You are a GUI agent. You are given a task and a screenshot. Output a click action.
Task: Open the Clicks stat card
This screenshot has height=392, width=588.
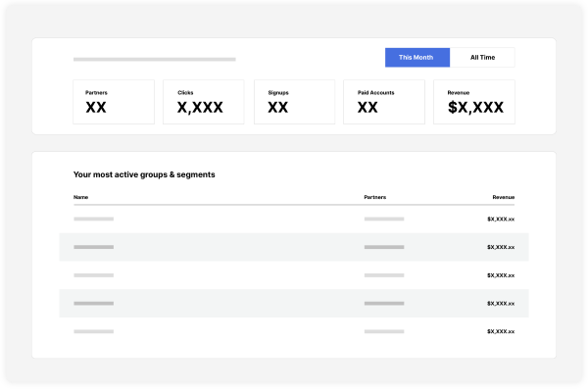(x=204, y=102)
